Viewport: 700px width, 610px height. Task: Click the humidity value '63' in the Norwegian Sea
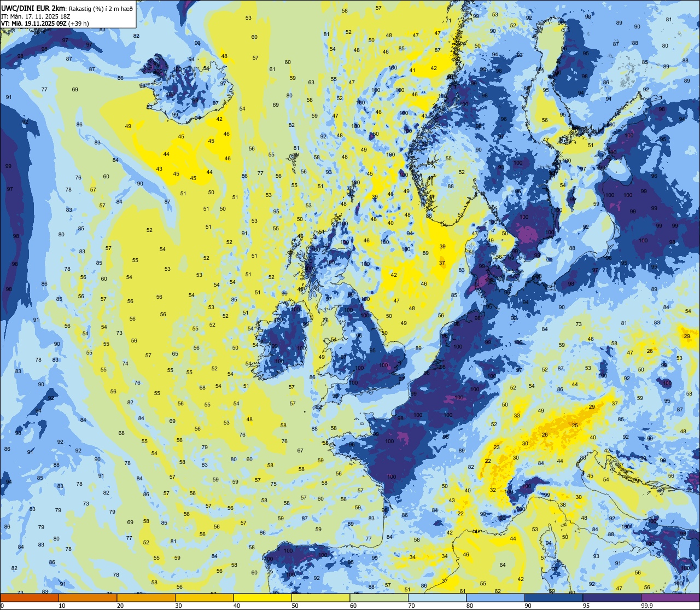[311, 83]
